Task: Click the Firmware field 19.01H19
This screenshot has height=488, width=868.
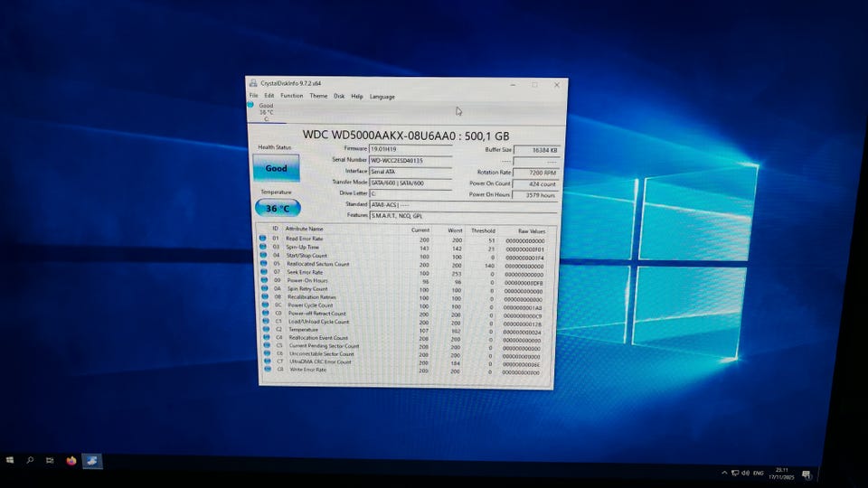Action: pyautogui.click(x=410, y=149)
